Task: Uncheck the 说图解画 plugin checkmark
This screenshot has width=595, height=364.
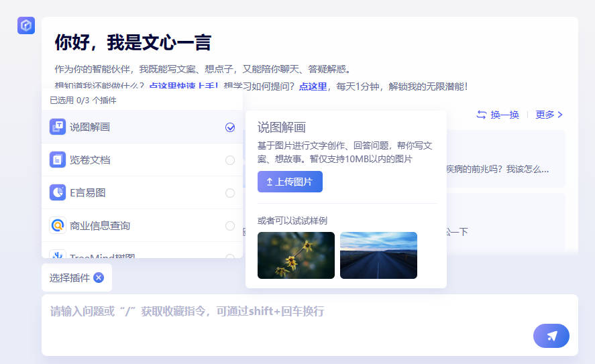Action: [x=230, y=127]
